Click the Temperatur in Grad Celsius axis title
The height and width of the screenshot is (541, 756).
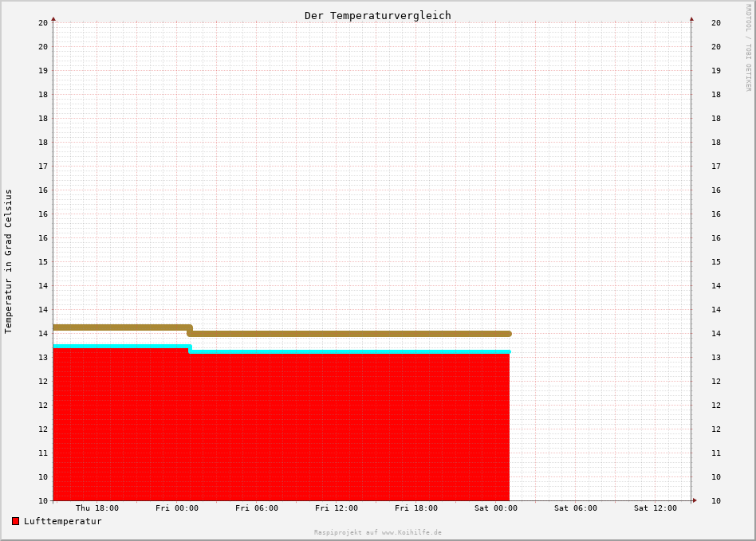9,261
